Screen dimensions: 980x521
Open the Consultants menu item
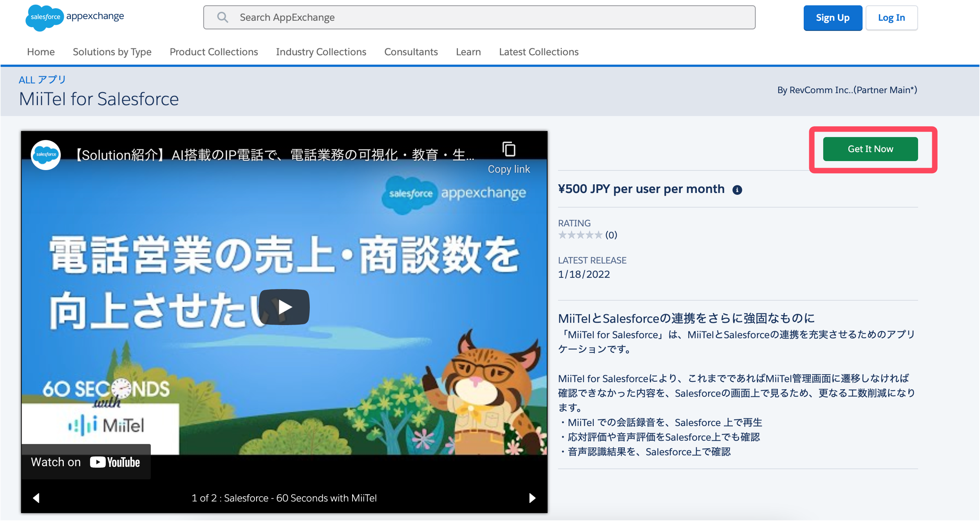[411, 52]
